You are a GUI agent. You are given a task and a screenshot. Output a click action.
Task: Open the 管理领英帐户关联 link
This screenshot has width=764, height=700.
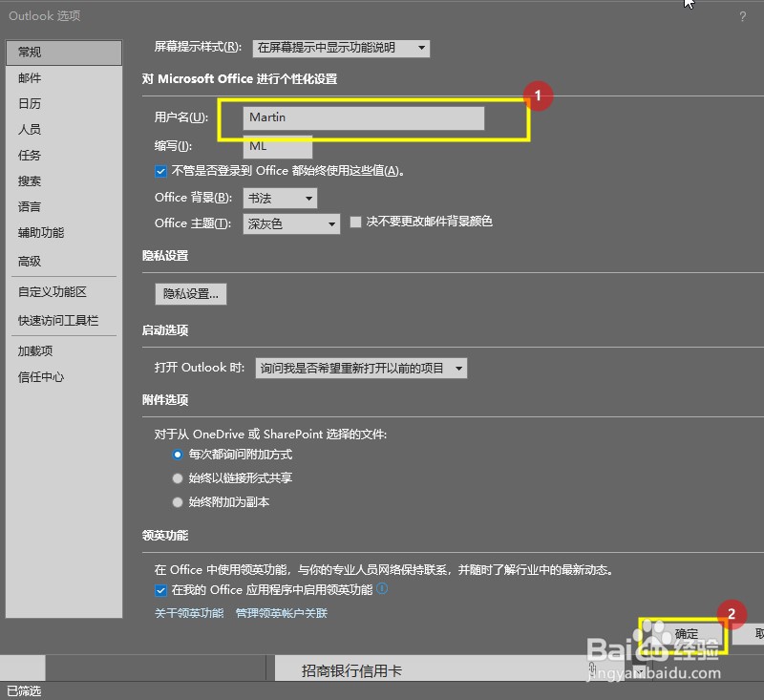coord(281,613)
